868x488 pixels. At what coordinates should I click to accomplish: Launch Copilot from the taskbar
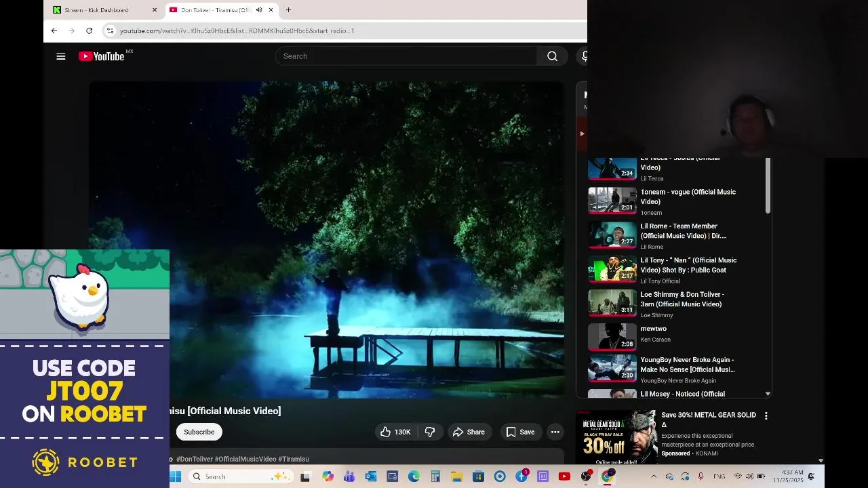(x=328, y=476)
